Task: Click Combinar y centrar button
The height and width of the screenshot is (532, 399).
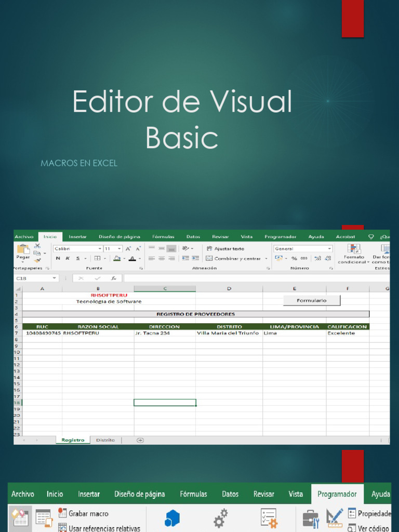Action: click(x=233, y=259)
